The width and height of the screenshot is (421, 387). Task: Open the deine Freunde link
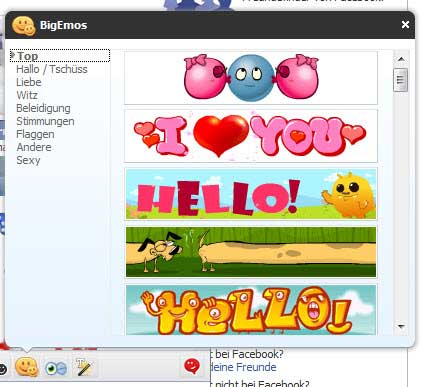244,367
